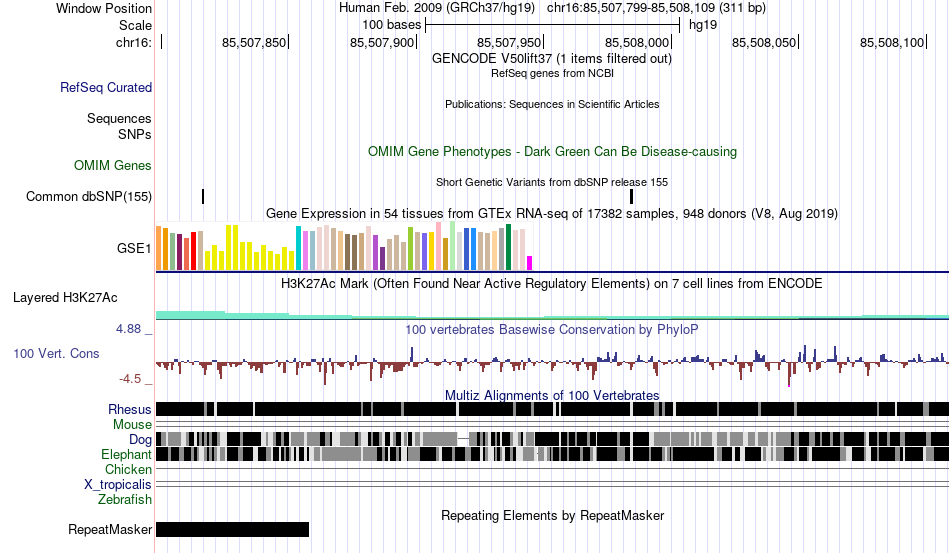Click the GTEx GSE1 expression bar chart
The image size is (950, 553).
(x=344, y=246)
